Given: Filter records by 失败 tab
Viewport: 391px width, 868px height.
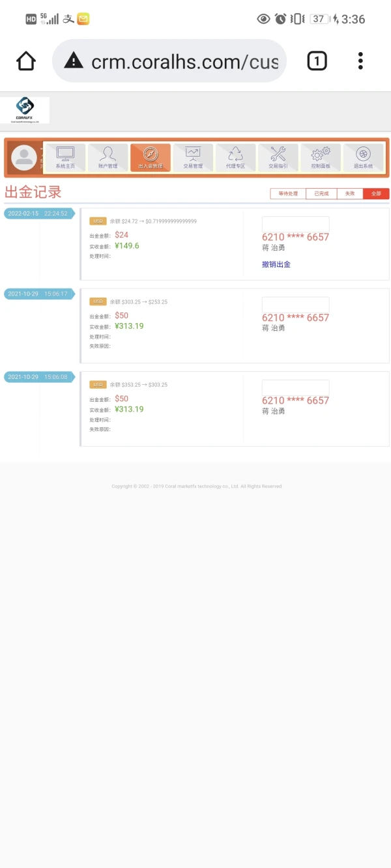Looking at the screenshot, I should point(350,193).
